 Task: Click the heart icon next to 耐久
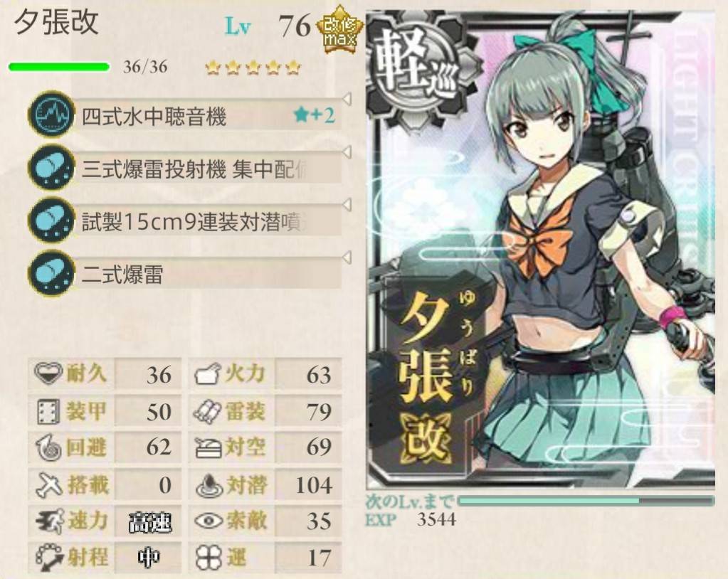pos(48,373)
